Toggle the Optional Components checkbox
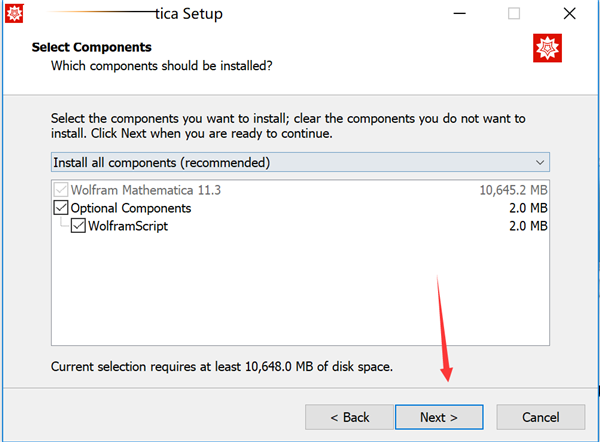 60,208
